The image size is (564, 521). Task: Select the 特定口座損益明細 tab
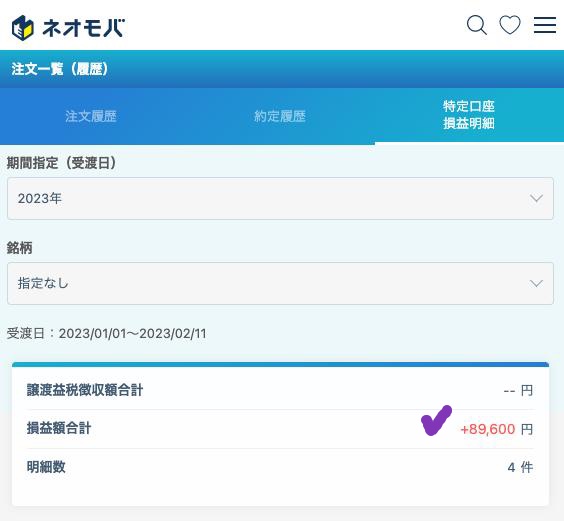[x=469, y=115]
